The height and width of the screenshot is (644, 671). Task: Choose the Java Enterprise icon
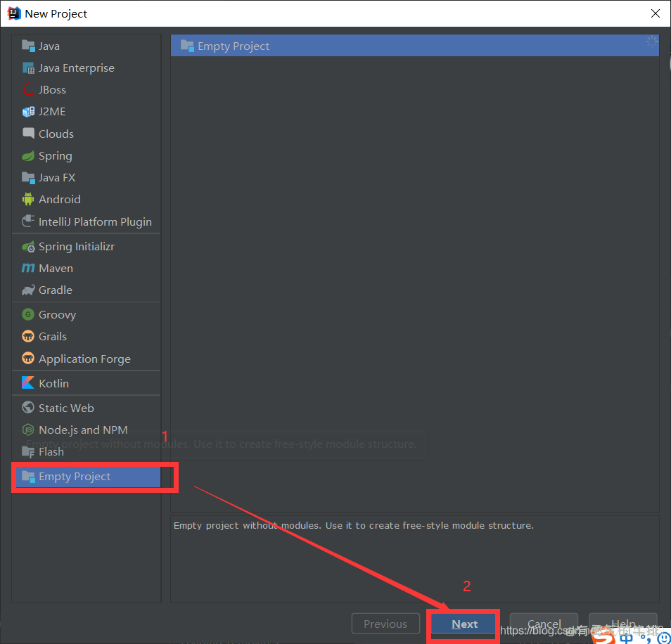[x=28, y=68]
